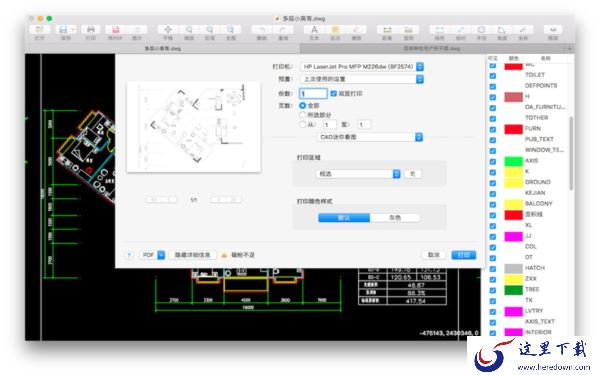Click the 打印 printer toolbar icon

91,29
